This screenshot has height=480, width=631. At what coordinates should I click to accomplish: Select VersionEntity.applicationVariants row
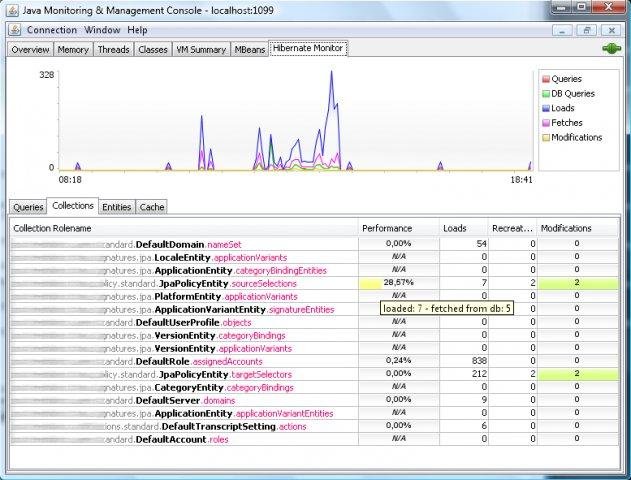[x=315, y=348]
